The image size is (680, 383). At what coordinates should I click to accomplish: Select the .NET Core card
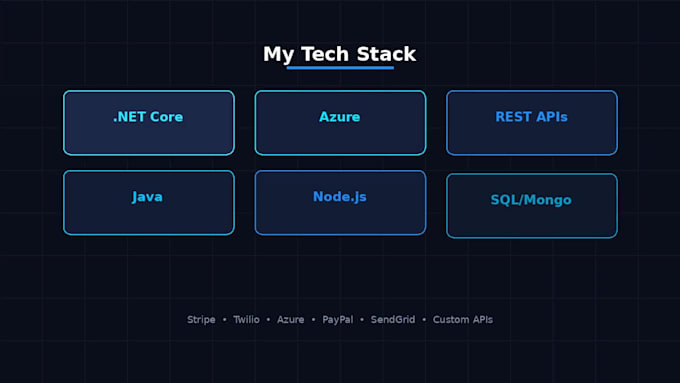[x=149, y=123]
